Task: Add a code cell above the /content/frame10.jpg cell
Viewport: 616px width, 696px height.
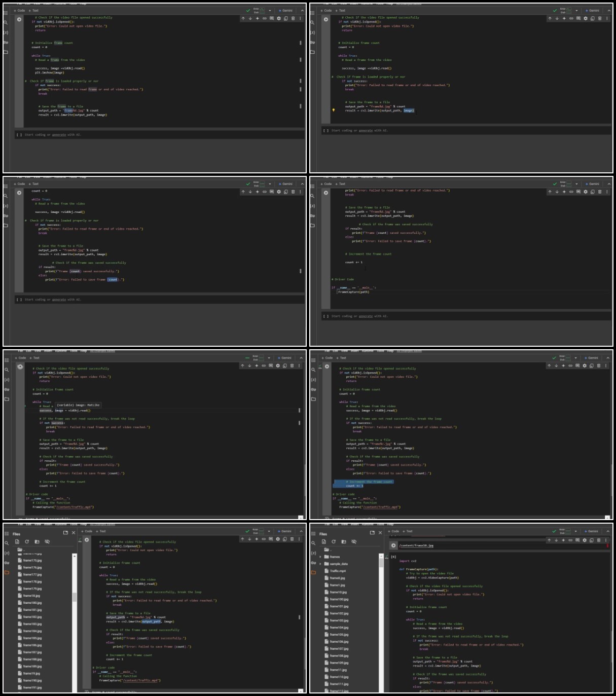Action: (x=394, y=531)
